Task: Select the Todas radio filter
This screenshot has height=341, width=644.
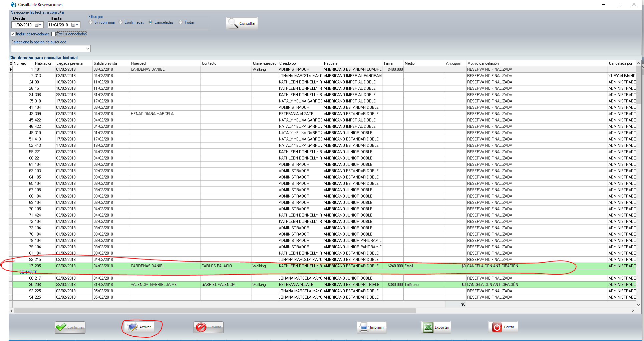Action: coord(181,22)
